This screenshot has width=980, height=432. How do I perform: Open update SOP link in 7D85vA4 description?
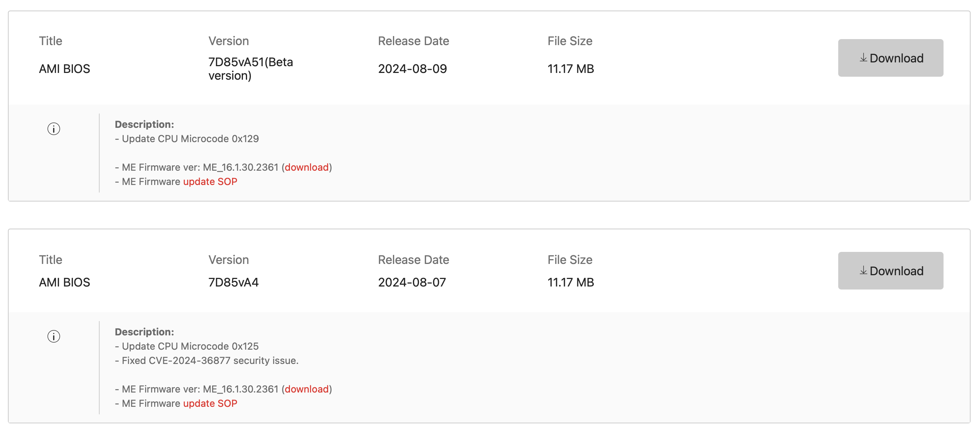pos(210,403)
